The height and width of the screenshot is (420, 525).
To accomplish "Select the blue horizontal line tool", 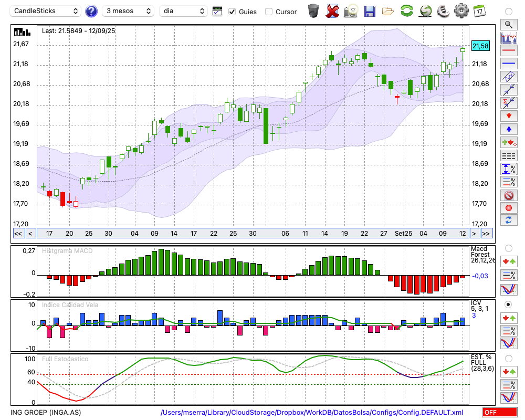I will 509,64.
